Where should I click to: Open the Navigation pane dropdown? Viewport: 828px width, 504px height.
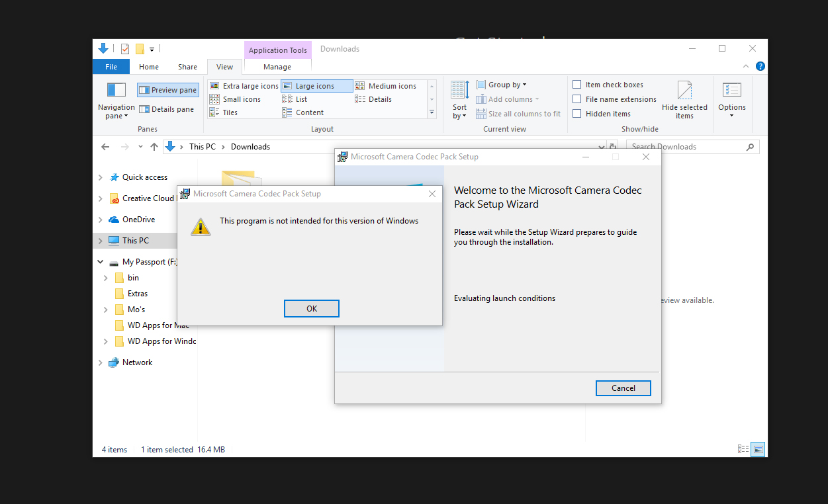pyautogui.click(x=116, y=100)
